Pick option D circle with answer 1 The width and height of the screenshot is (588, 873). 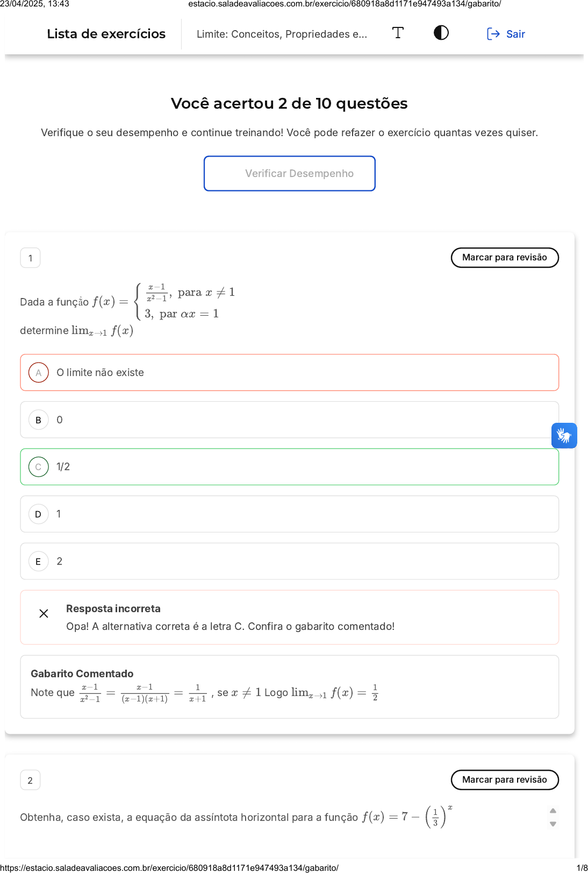coord(38,514)
